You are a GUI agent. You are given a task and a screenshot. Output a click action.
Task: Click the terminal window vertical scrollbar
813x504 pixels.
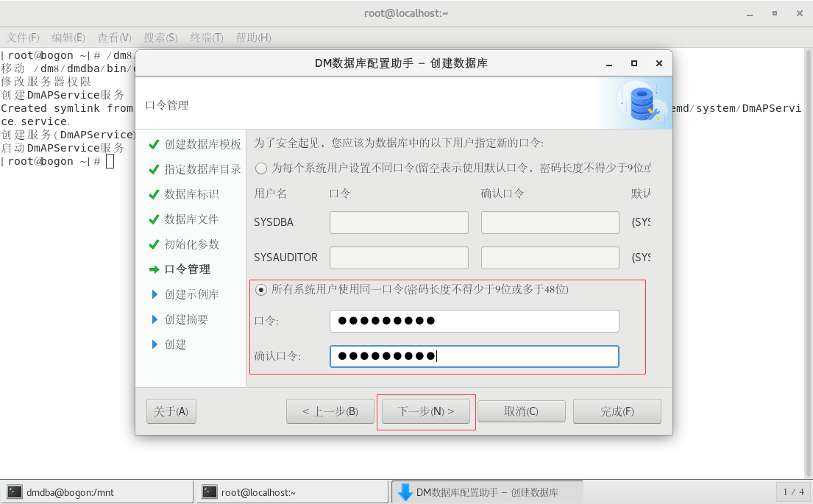pyautogui.click(x=808, y=263)
